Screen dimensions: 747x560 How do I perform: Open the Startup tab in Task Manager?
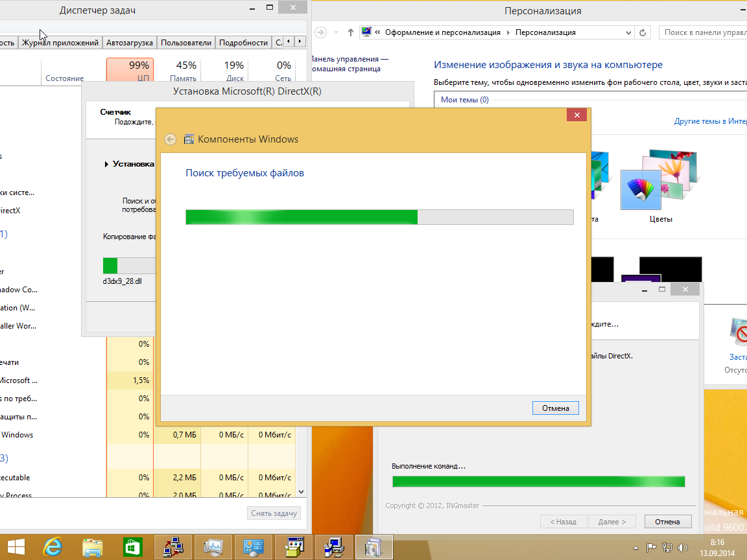pyautogui.click(x=130, y=42)
